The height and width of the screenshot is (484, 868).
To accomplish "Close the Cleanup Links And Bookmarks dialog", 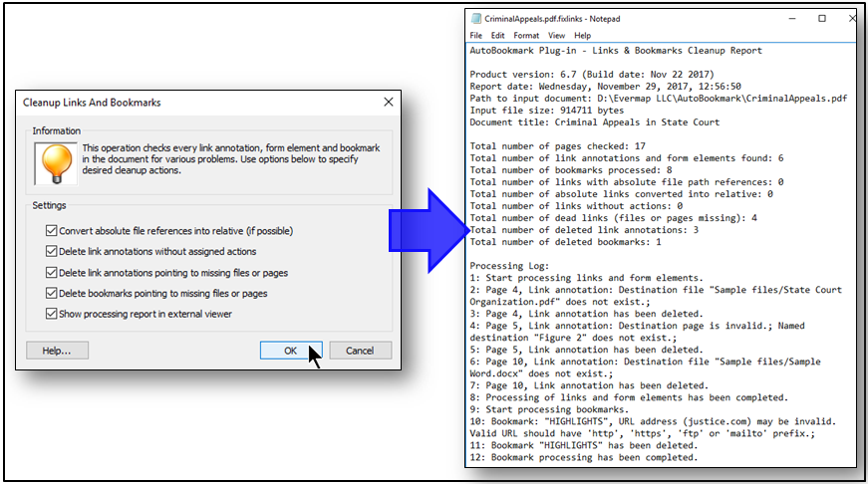I will point(389,102).
